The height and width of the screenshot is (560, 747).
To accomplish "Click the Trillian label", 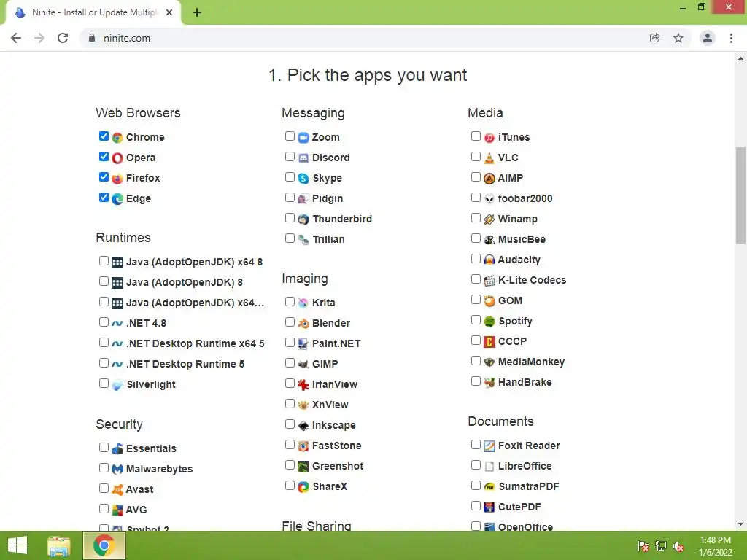I will click(328, 239).
